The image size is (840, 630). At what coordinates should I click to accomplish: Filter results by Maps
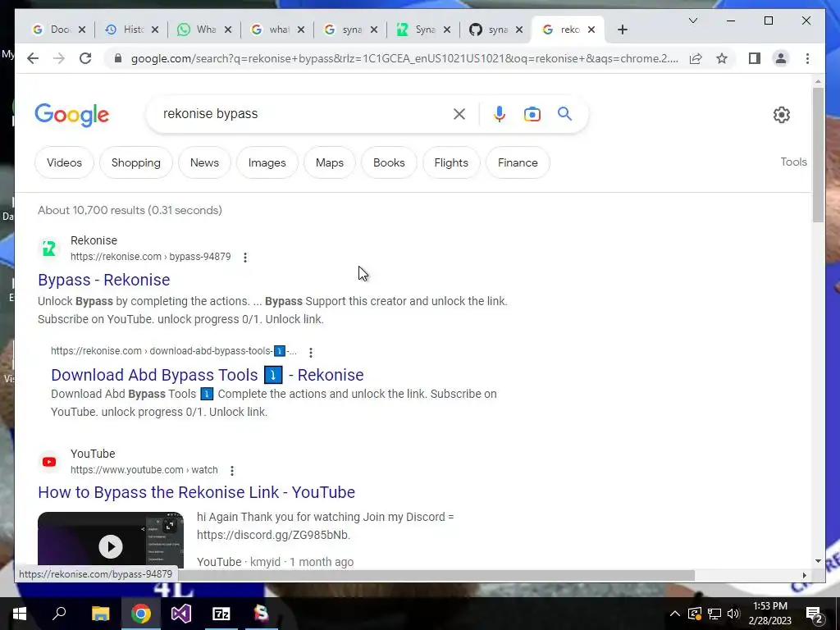point(330,162)
